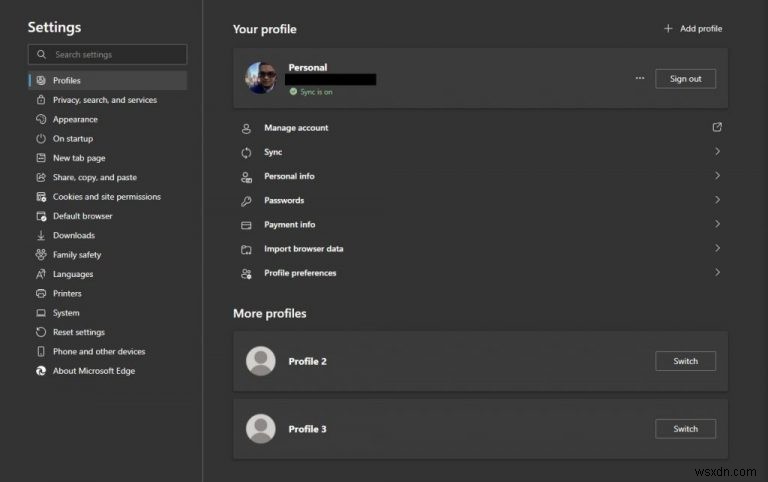Open the Personal profile's three-dot menu
Viewport: 768px width, 482px height.
coord(640,78)
